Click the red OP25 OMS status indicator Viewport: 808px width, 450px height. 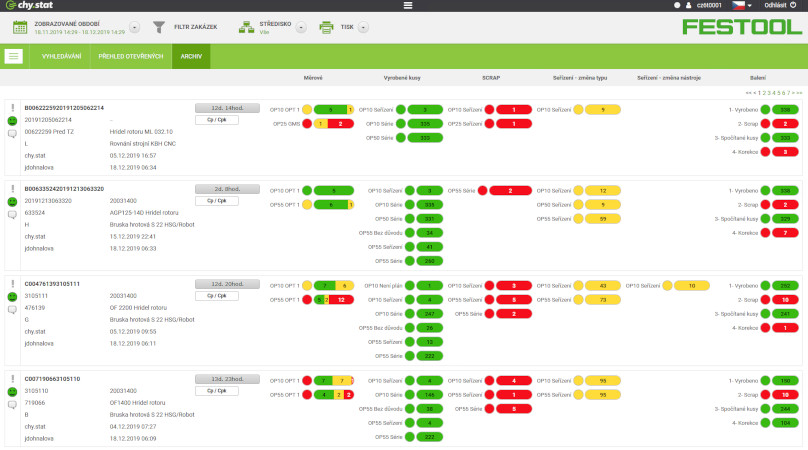point(308,124)
